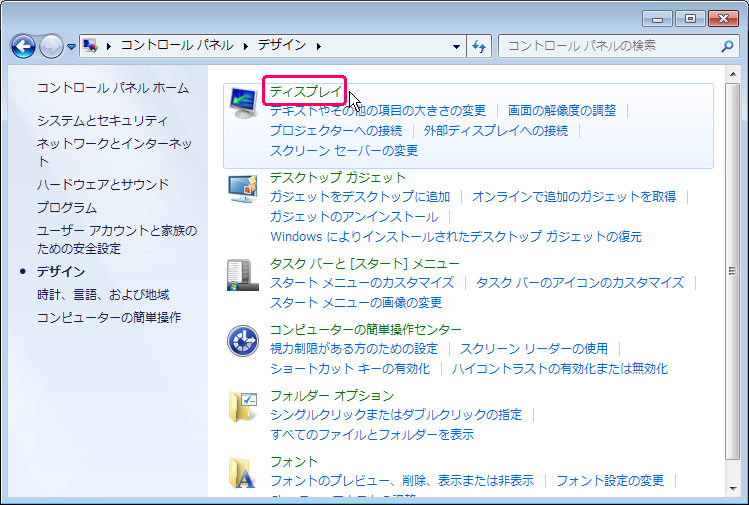Click the refresh button beside address bar
This screenshot has height=505, width=749.
479,46
